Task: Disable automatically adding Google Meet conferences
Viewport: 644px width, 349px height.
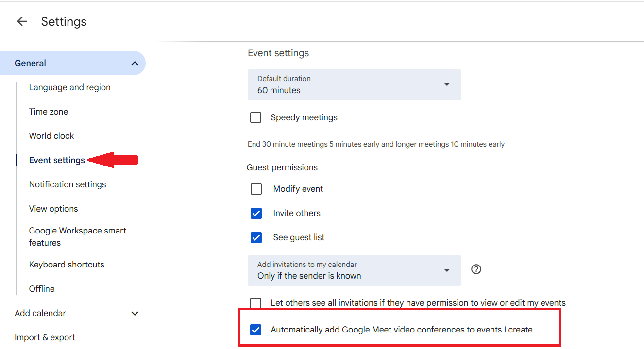Action: pos(256,330)
